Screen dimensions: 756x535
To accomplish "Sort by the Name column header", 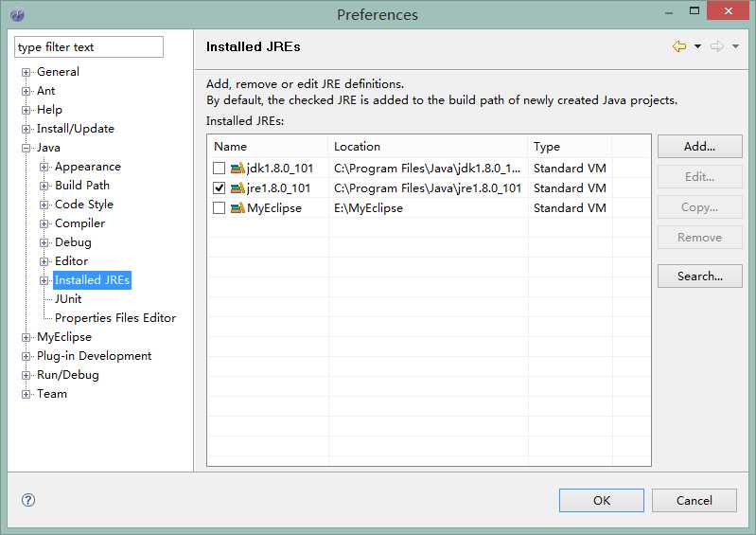I will tap(268, 146).
